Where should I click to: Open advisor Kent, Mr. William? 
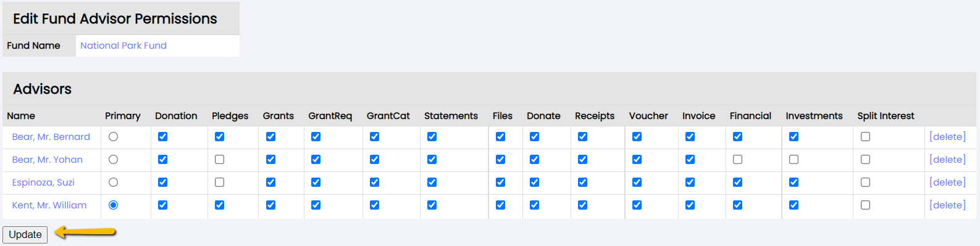coord(49,205)
